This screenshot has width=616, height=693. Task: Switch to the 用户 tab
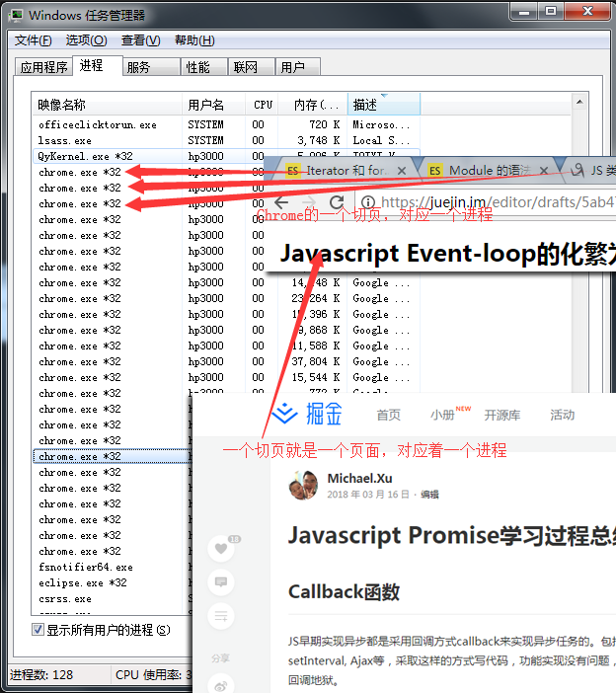point(298,67)
